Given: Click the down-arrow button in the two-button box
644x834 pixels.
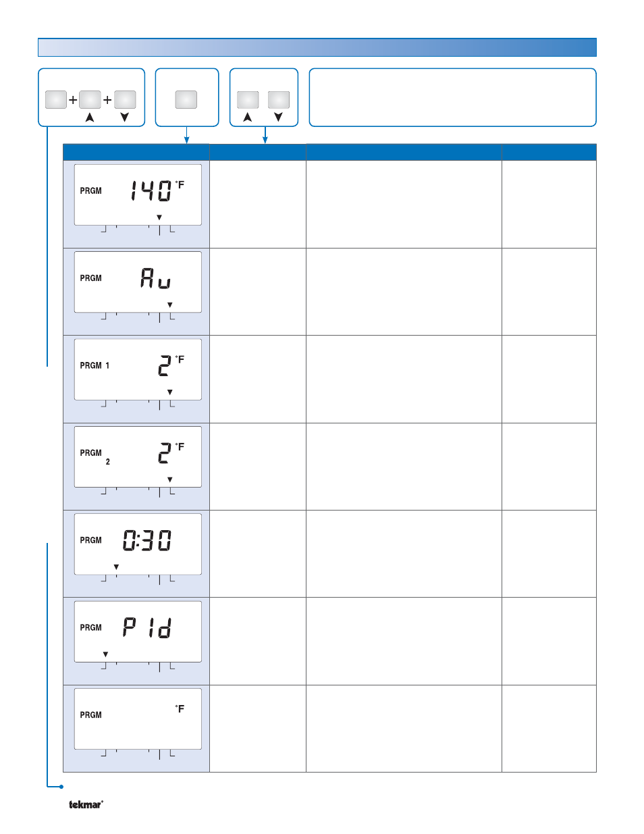Looking at the screenshot, I should (279, 100).
